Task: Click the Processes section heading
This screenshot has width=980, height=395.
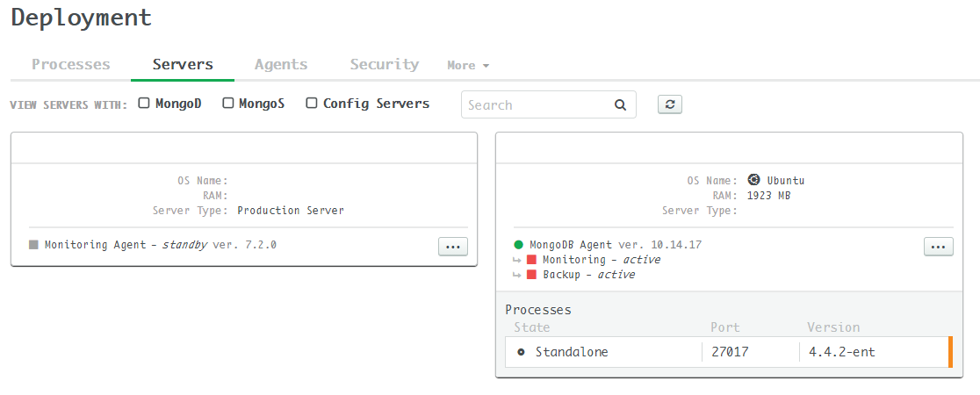Action: 538,310
